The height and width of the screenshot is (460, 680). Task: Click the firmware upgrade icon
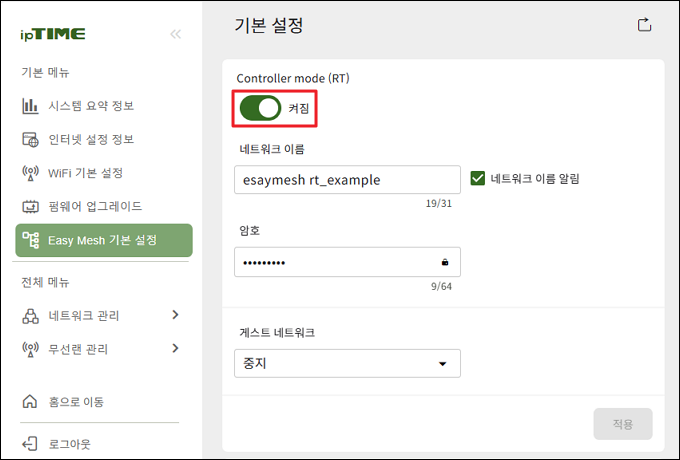tap(30, 206)
